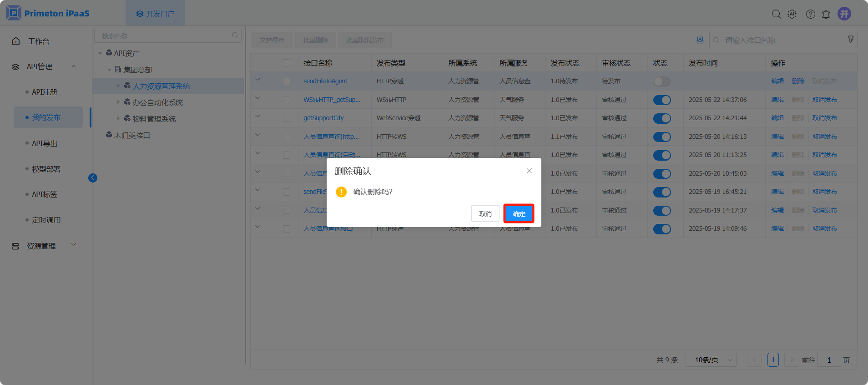The width and height of the screenshot is (868, 385).
Task: Expand the 办公自动化系统 tree node
Action: tap(119, 102)
